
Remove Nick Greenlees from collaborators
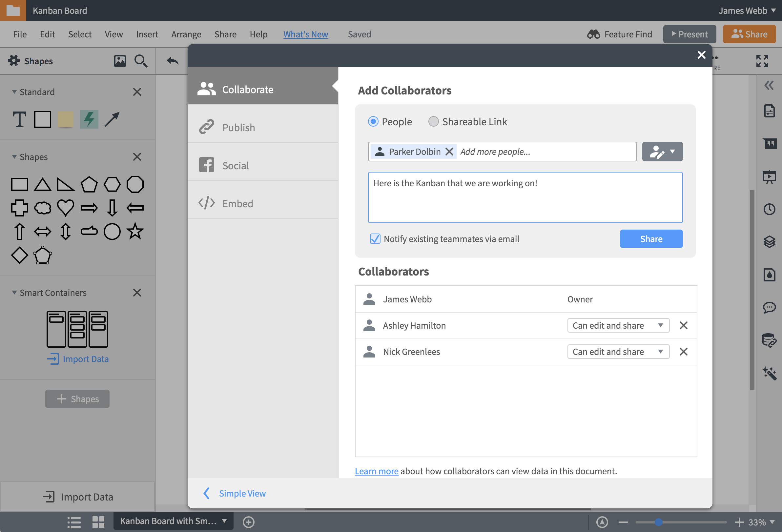(683, 352)
